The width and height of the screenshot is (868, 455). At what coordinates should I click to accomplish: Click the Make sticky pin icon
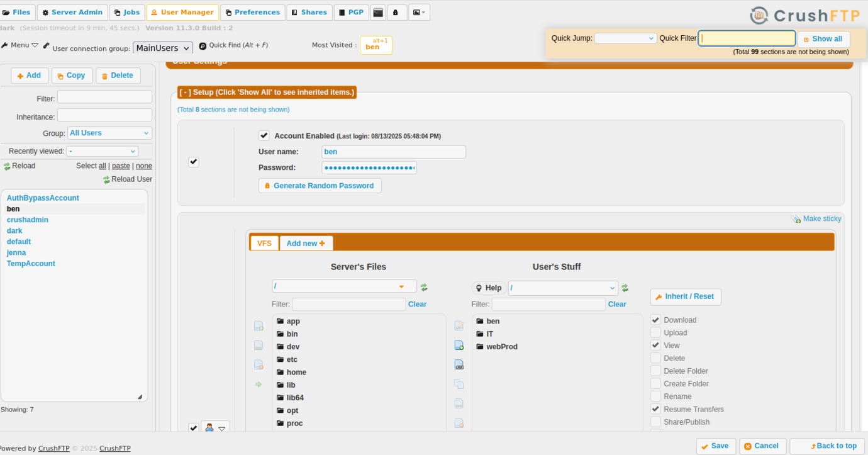[796, 219]
